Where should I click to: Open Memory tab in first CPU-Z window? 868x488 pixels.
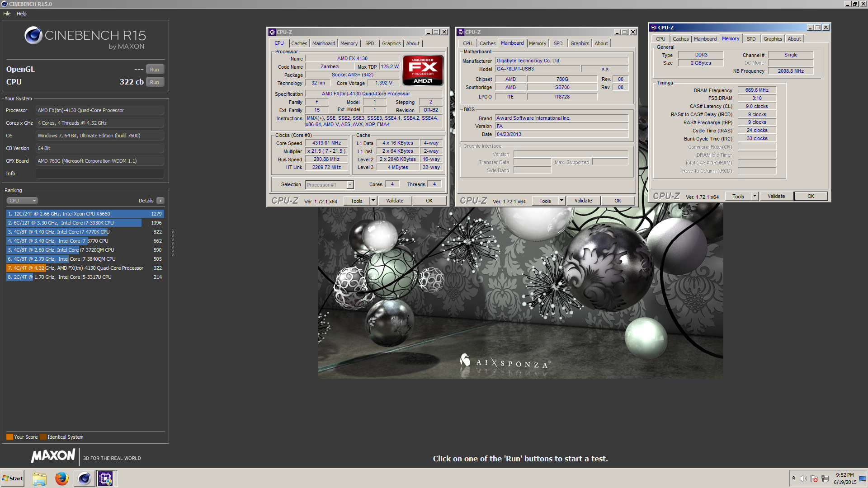(x=349, y=43)
